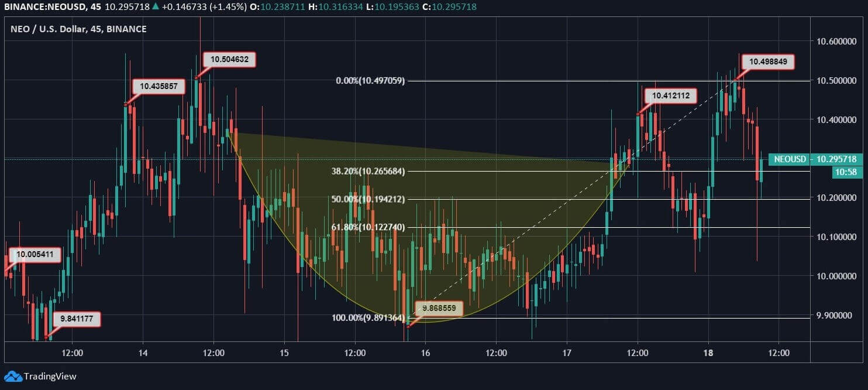
Task: Select the 10.435857 price callout
Action: 159,86
